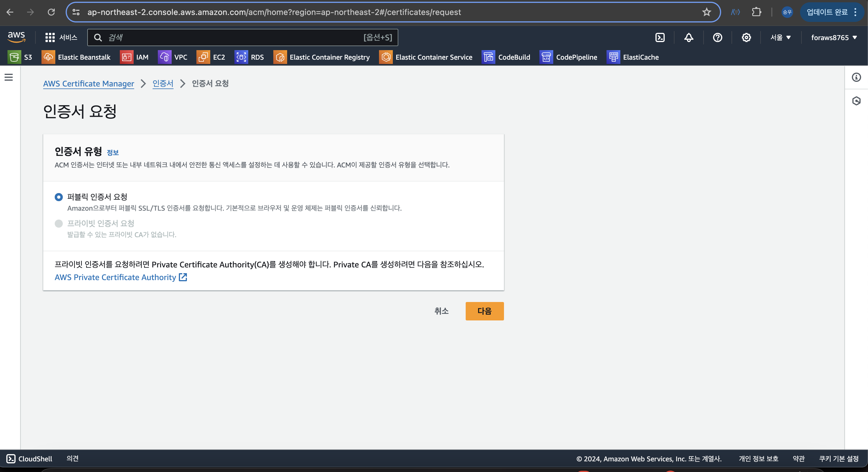
Task: Open the CodePipeline shortcut icon
Action: (546, 57)
